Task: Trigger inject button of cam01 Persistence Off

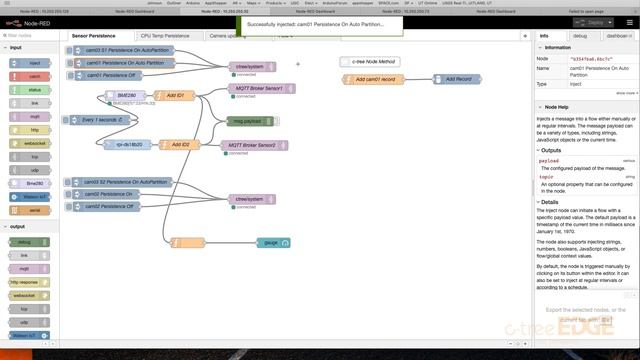Action: click(71, 76)
